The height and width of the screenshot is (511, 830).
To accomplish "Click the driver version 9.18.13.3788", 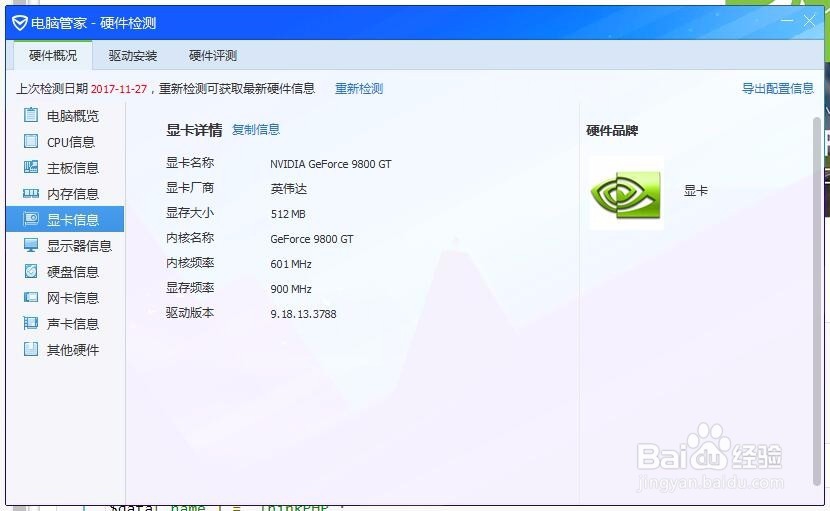I will tap(303, 313).
